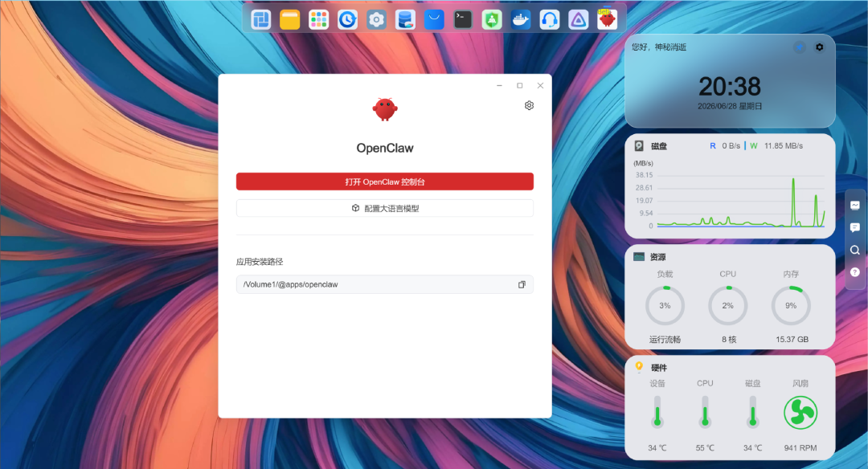Click the 3% load gauge
868x469 pixels.
click(665, 305)
